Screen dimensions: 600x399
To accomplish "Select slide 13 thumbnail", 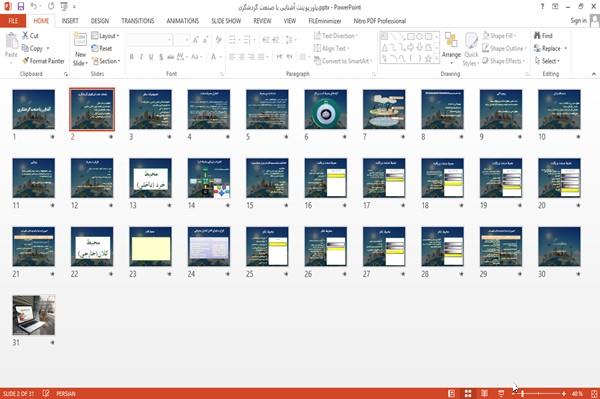I will click(150, 178).
